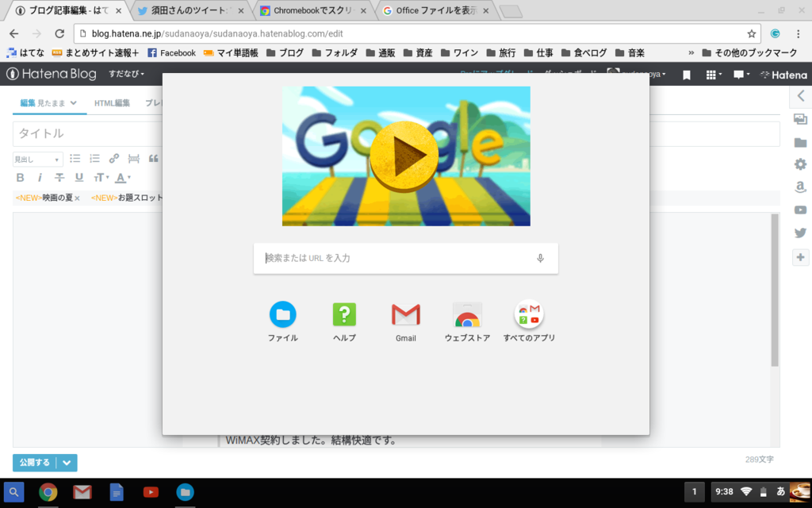The height and width of the screenshot is (508, 812).
Task: Switch to Chromebookでスクリ tab
Action: point(313,10)
